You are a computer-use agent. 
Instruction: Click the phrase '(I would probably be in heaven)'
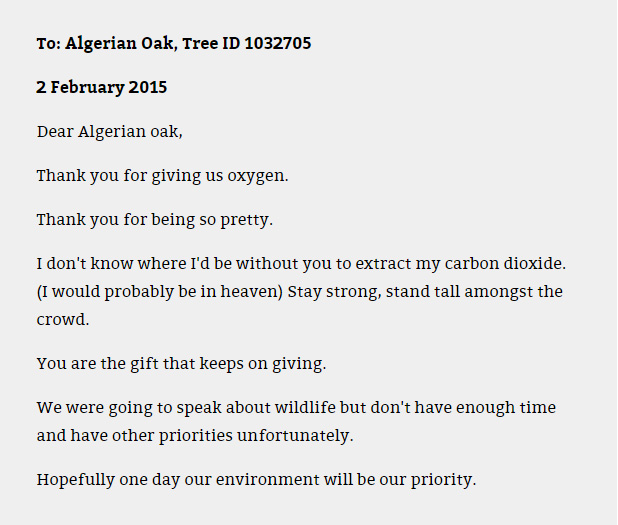click(160, 292)
